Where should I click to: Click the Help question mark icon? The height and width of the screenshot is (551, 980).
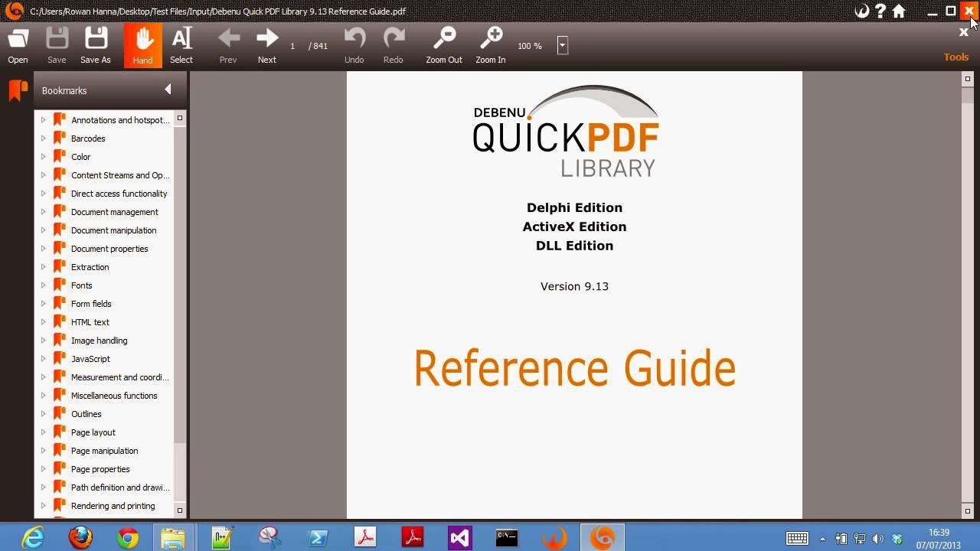pyautogui.click(x=880, y=11)
